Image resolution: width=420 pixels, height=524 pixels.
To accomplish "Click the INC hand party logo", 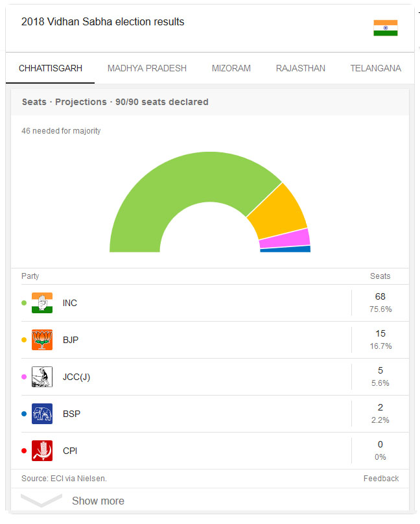I will (x=42, y=303).
